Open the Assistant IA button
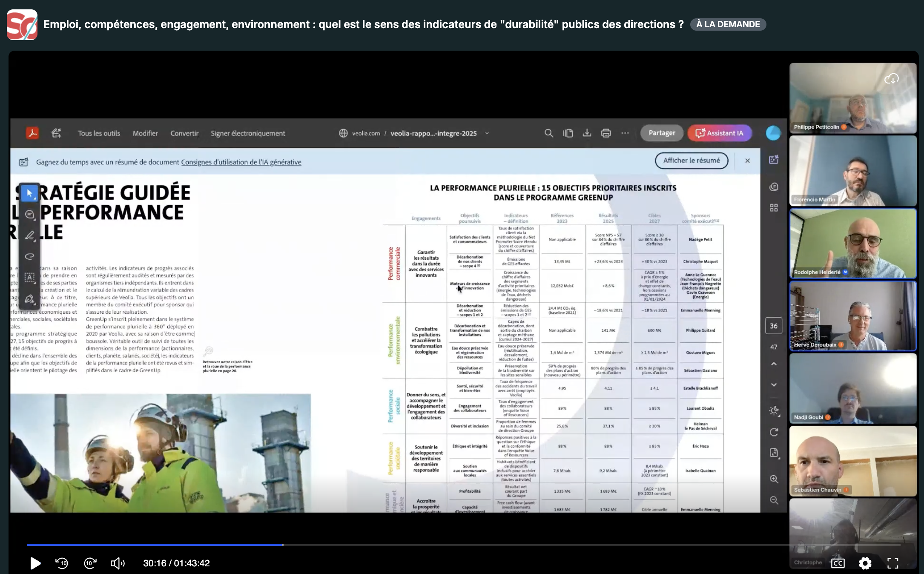 coord(720,133)
